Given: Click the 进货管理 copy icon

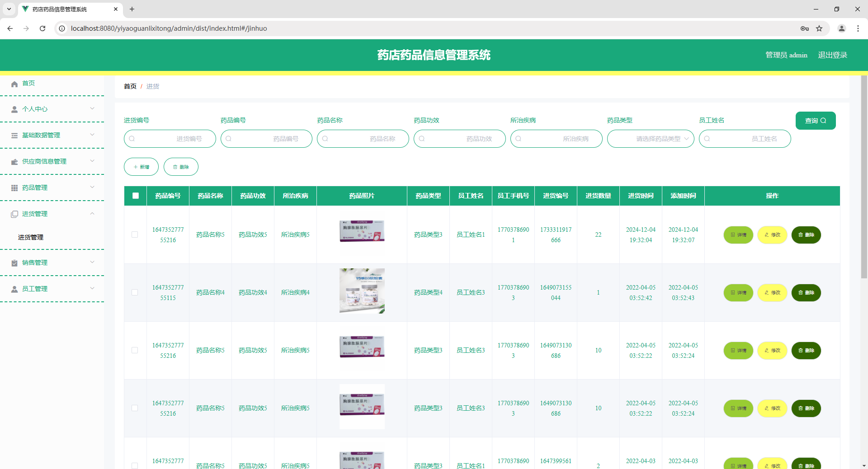Looking at the screenshot, I should click(x=14, y=214).
